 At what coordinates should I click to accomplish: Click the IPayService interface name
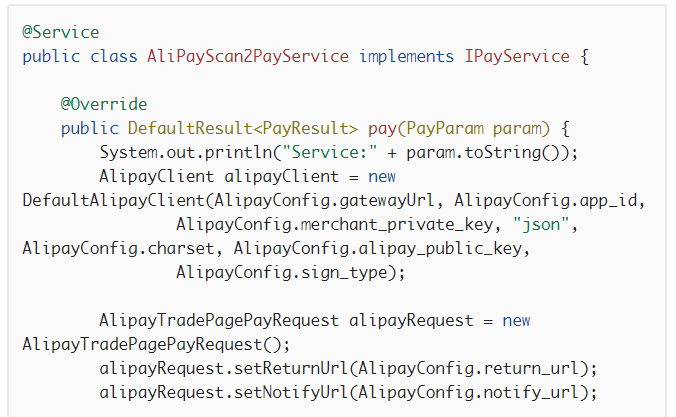coord(517,56)
